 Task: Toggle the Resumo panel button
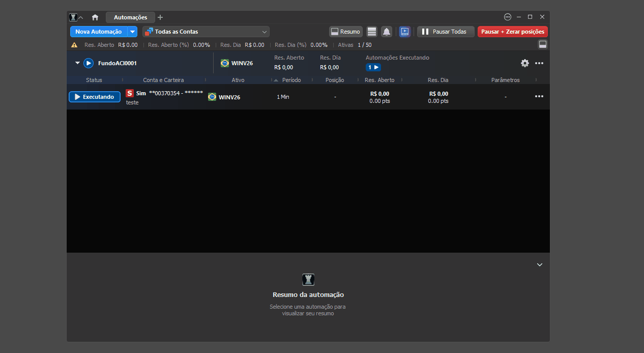pyautogui.click(x=346, y=32)
